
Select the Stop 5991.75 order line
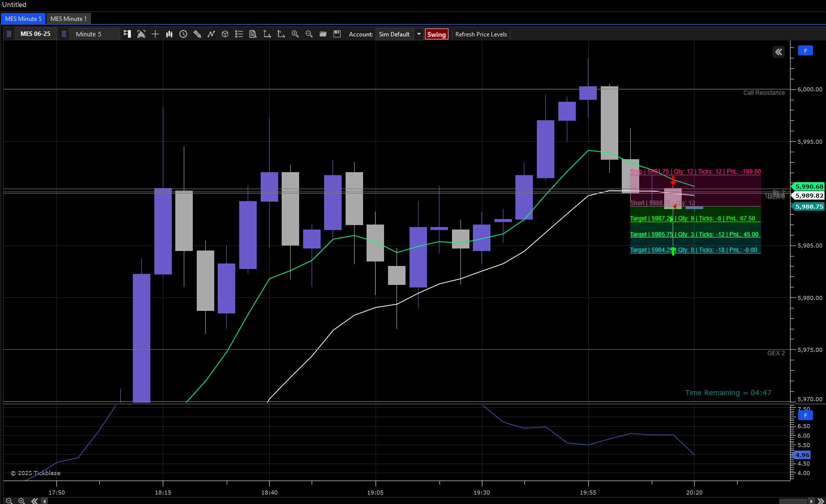point(695,172)
